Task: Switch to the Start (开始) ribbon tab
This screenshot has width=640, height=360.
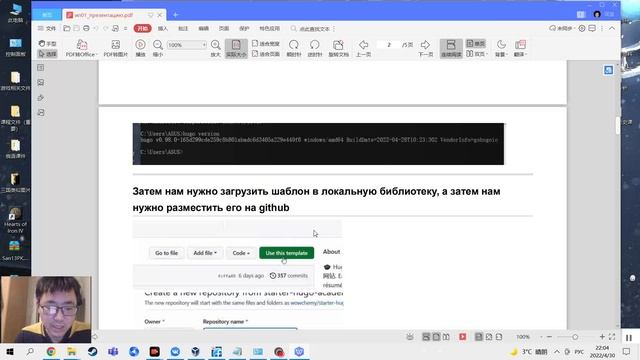Action: point(142,29)
